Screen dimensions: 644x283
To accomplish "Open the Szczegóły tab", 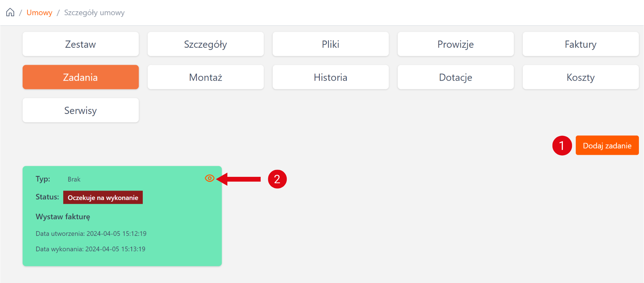I will pyautogui.click(x=206, y=44).
